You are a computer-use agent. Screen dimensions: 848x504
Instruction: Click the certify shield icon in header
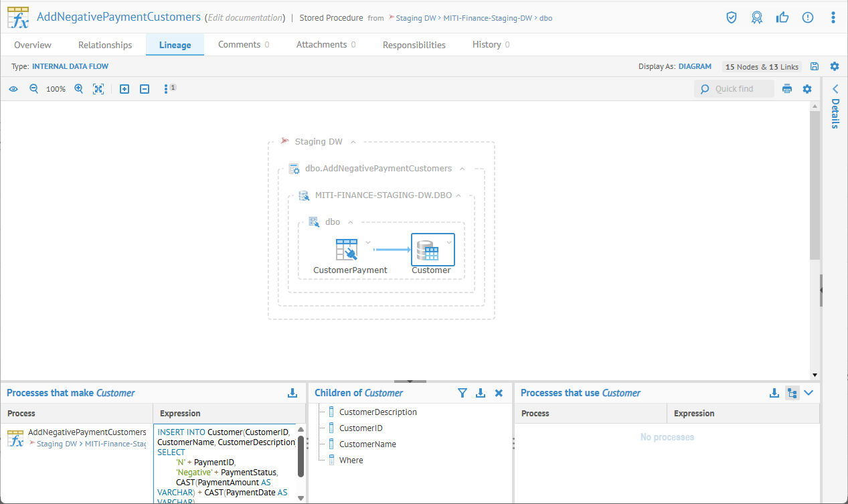tap(732, 17)
